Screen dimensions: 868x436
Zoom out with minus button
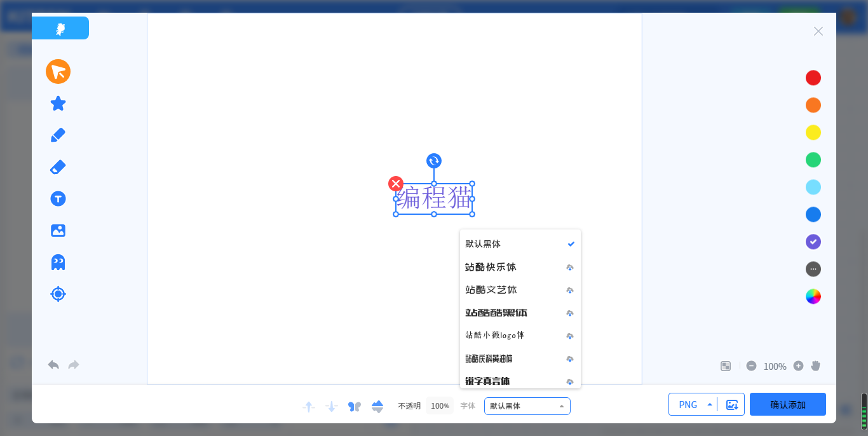[x=751, y=366]
